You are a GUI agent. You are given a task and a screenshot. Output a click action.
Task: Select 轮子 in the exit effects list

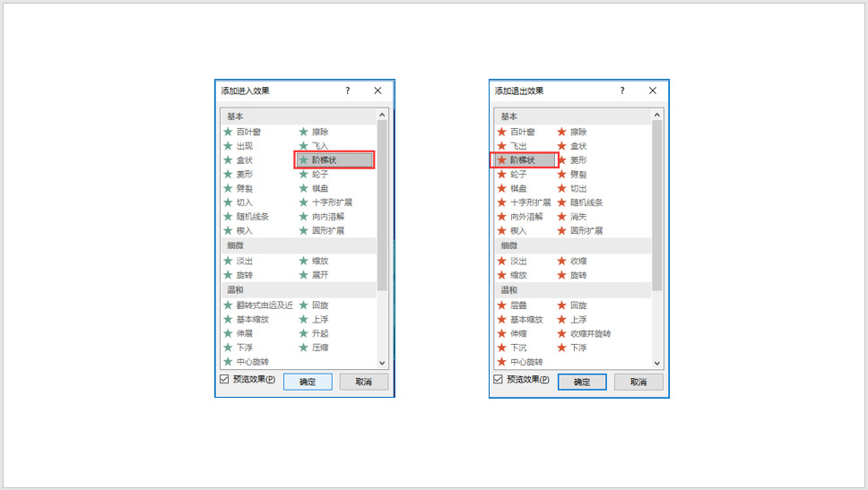click(x=518, y=174)
